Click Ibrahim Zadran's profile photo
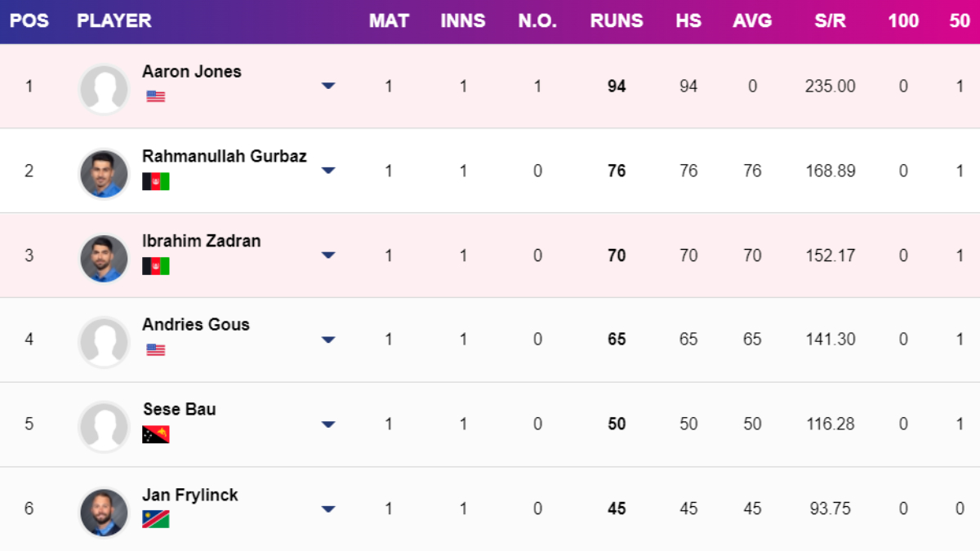 (x=104, y=258)
